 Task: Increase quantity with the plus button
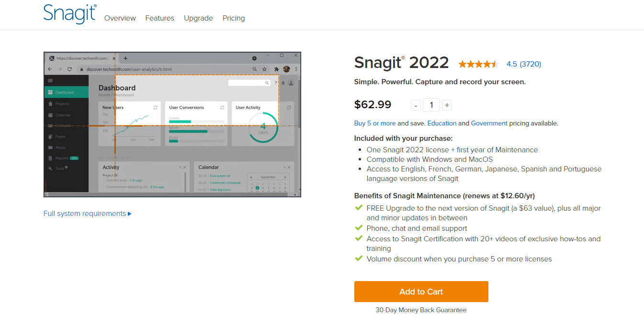447,105
